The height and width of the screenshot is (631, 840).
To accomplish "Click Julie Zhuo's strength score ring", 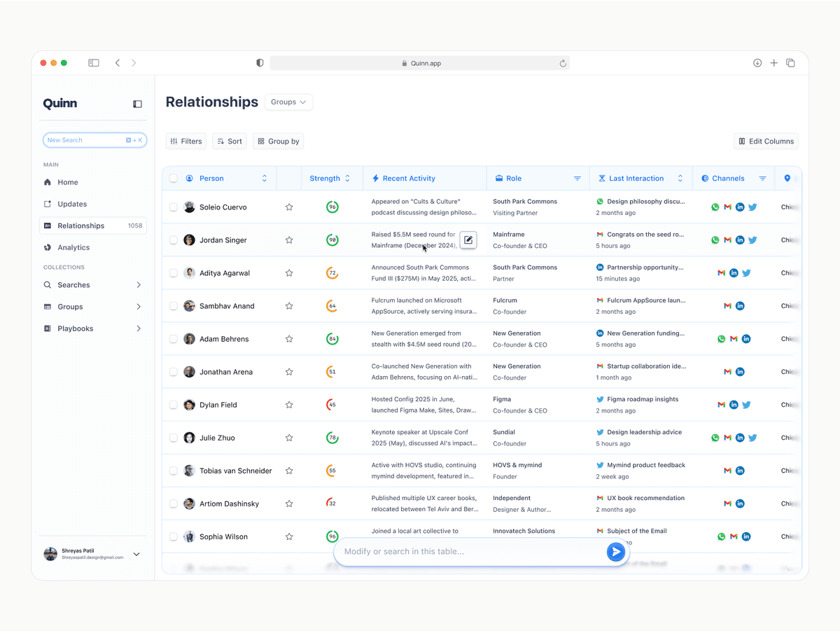I will coord(332,438).
